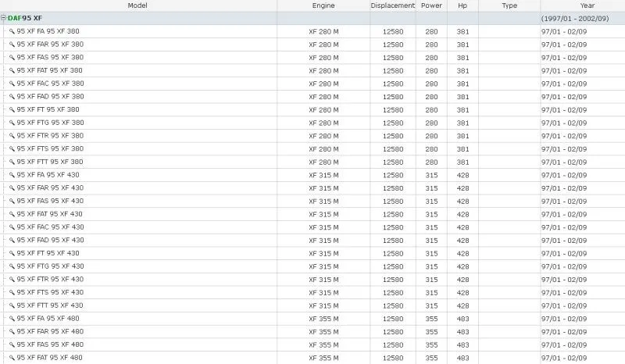
Task: Click magnifier icon for 95 XF FT 95 XF 430
Action: (12, 254)
